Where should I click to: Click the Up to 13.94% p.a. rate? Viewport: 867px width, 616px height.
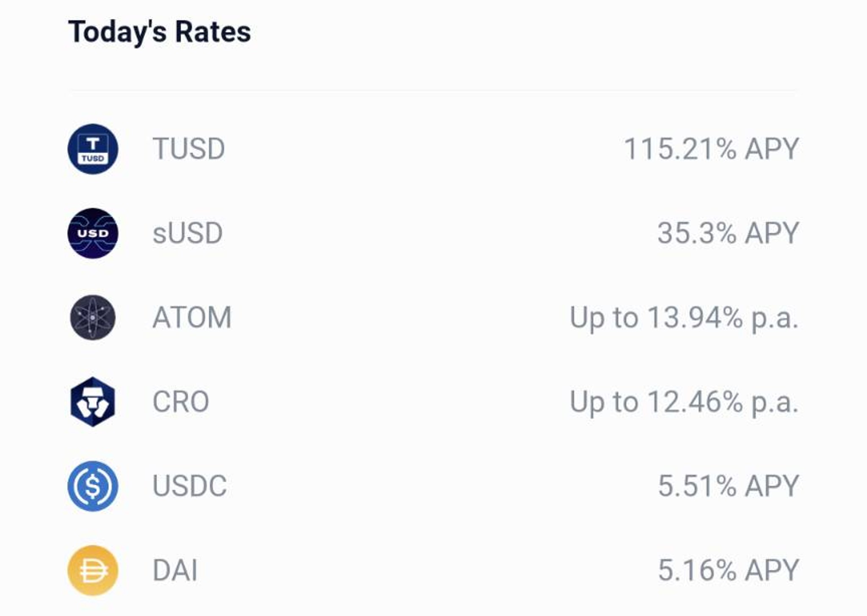point(684,318)
